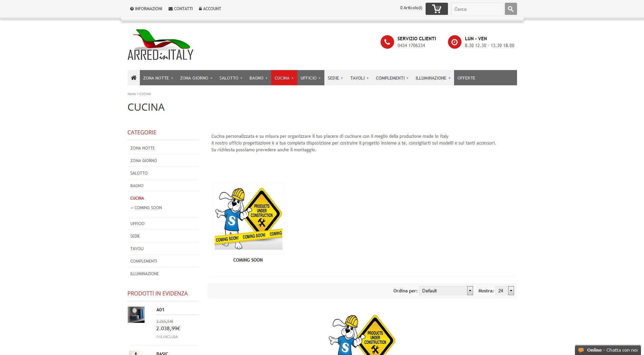Expand the Illuminazione nav menu

tap(433, 78)
